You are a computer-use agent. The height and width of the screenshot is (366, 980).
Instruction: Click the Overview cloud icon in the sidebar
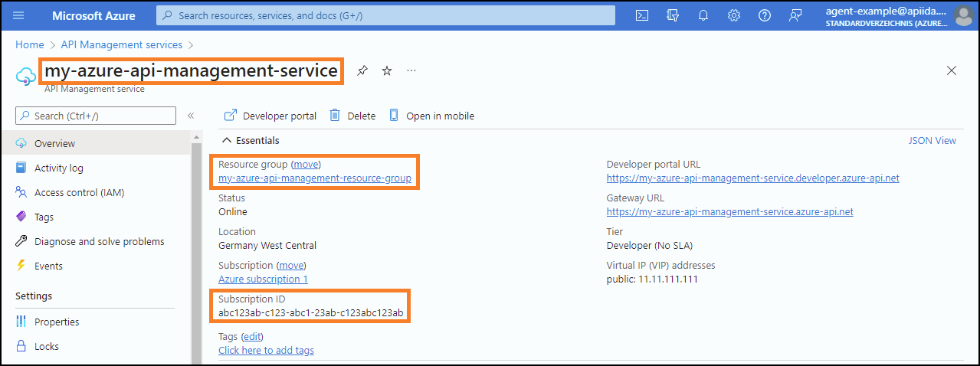pyautogui.click(x=21, y=143)
